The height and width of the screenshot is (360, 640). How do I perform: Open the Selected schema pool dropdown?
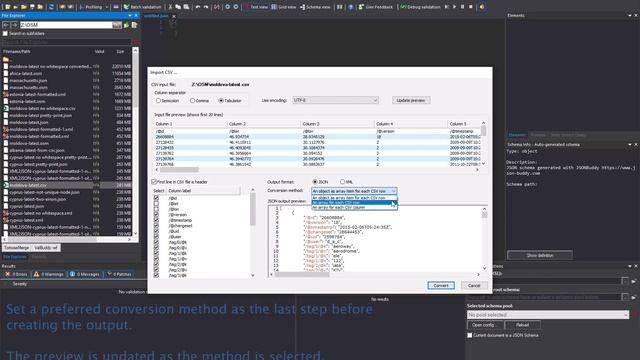tap(548, 315)
